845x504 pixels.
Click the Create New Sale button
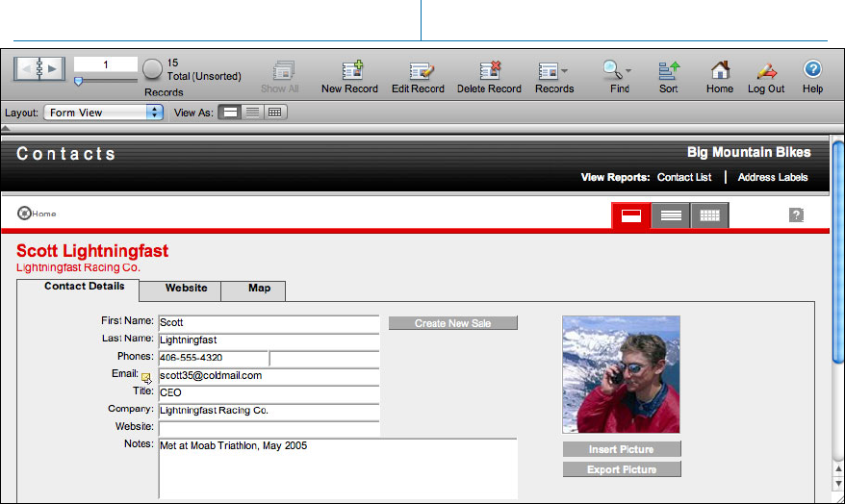452,323
